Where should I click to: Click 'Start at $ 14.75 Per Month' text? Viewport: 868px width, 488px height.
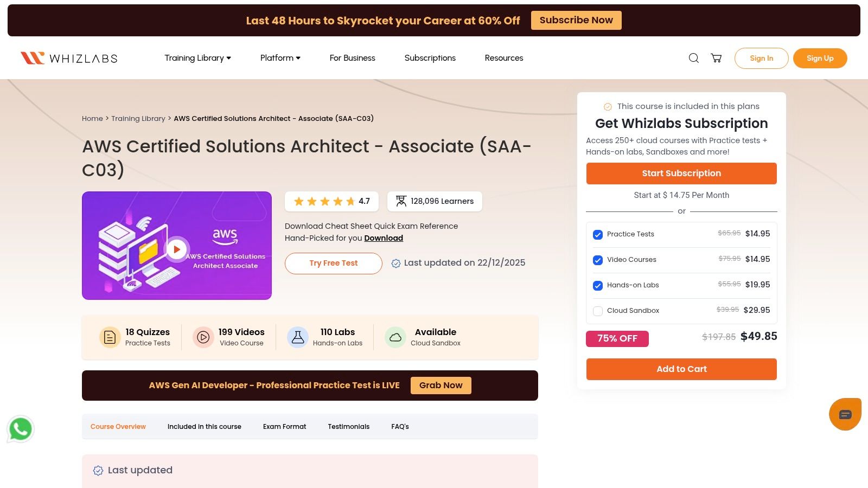pyautogui.click(x=681, y=195)
